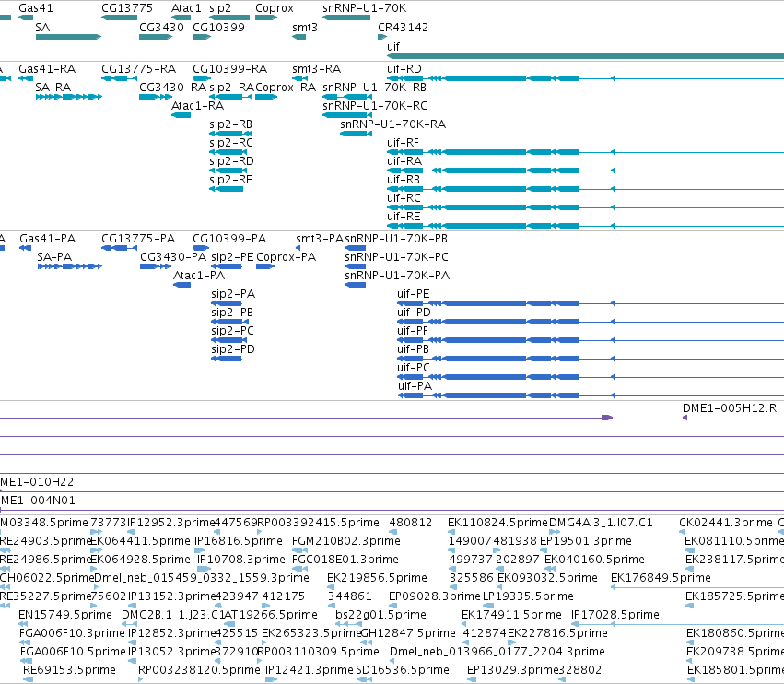Screen dimensions: 784x684
Task: Click EST label 344861
Action: pyautogui.click(x=349, y=596)
